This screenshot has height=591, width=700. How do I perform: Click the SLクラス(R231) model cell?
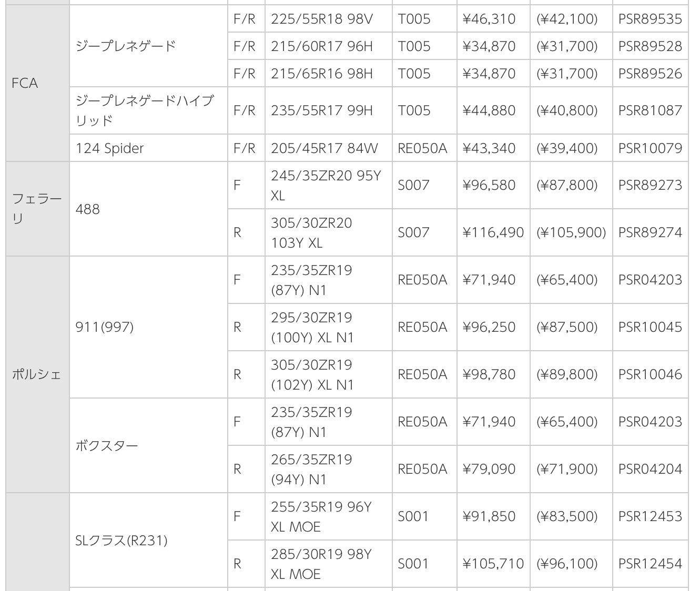click(121, 540)
